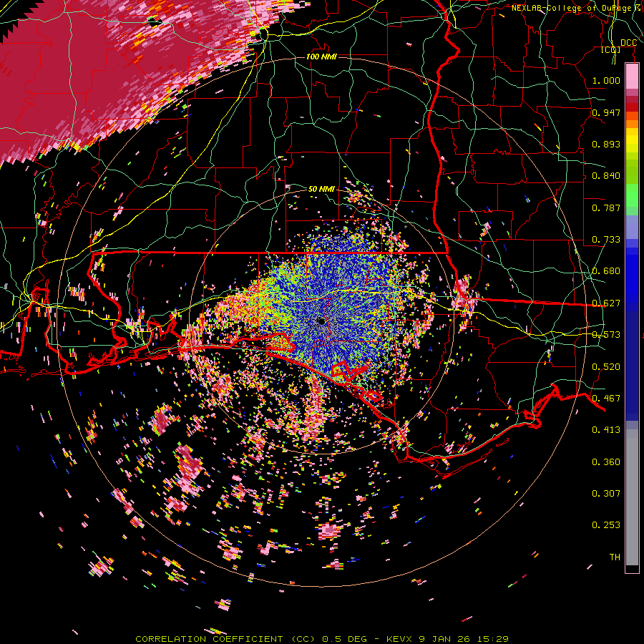
Task: Click the 0.467 legend value
Action: (x=606, y=399)
